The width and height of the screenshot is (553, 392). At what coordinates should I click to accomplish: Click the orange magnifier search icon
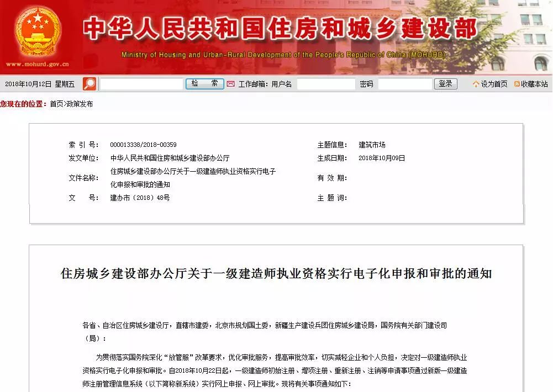89,84
